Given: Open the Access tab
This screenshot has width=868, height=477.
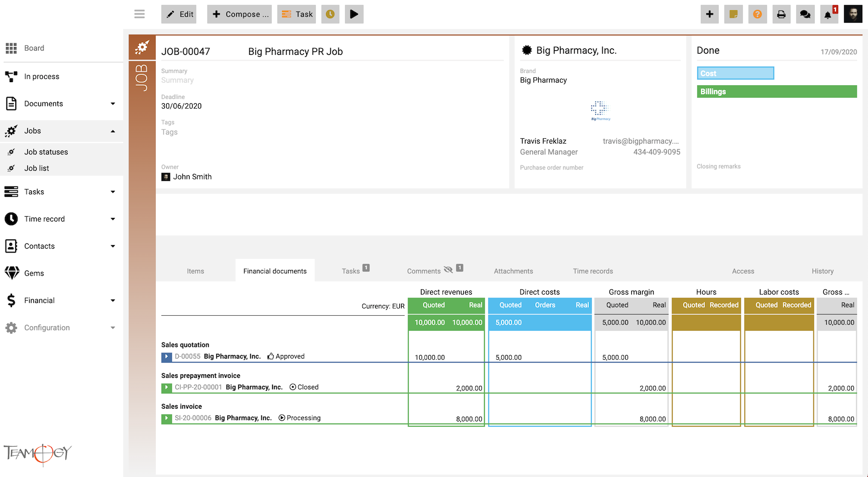Looking at the screenshot, I should [x=743, y=271].
